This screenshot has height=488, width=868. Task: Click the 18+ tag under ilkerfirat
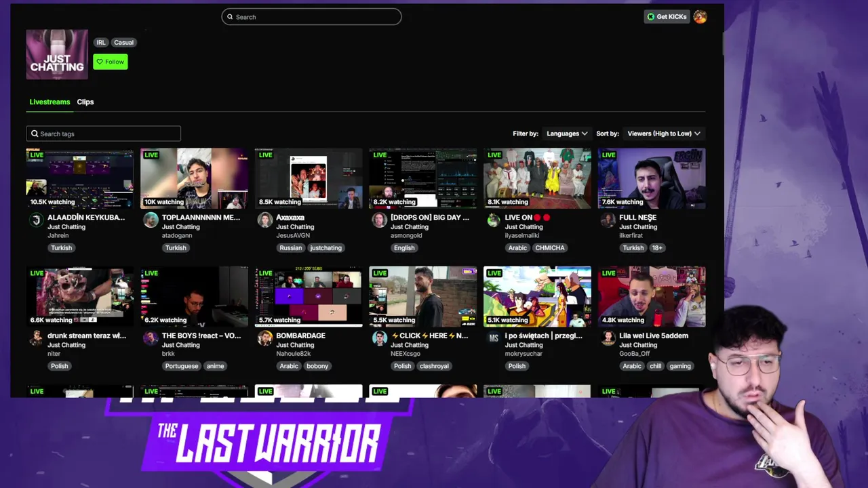click(657, 248)
